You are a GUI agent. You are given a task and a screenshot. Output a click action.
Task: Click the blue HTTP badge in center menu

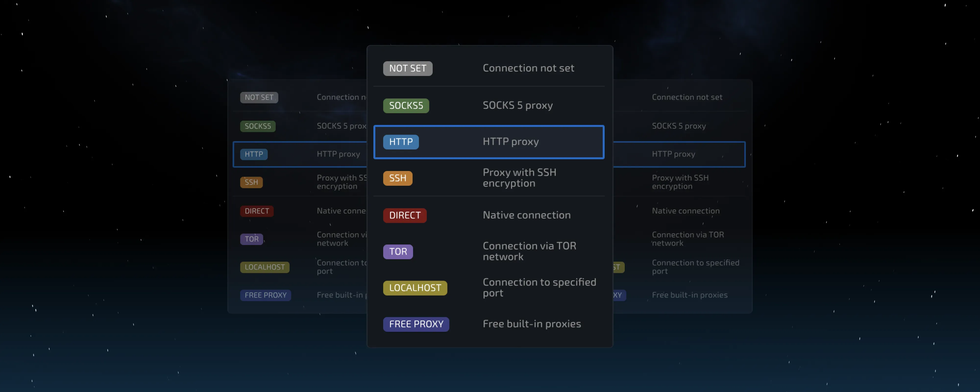point(401,142)
